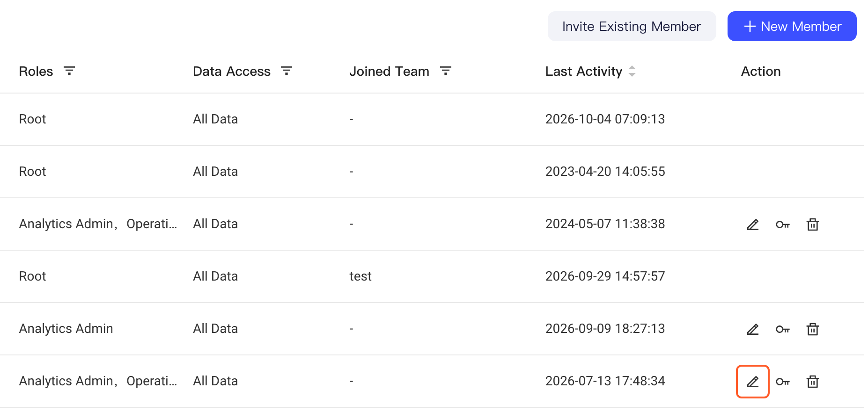Viewport: 868px width, 419px height.
Task: Click truncated roles cell in 2026-07-13 row
Action: pos(98,381)
